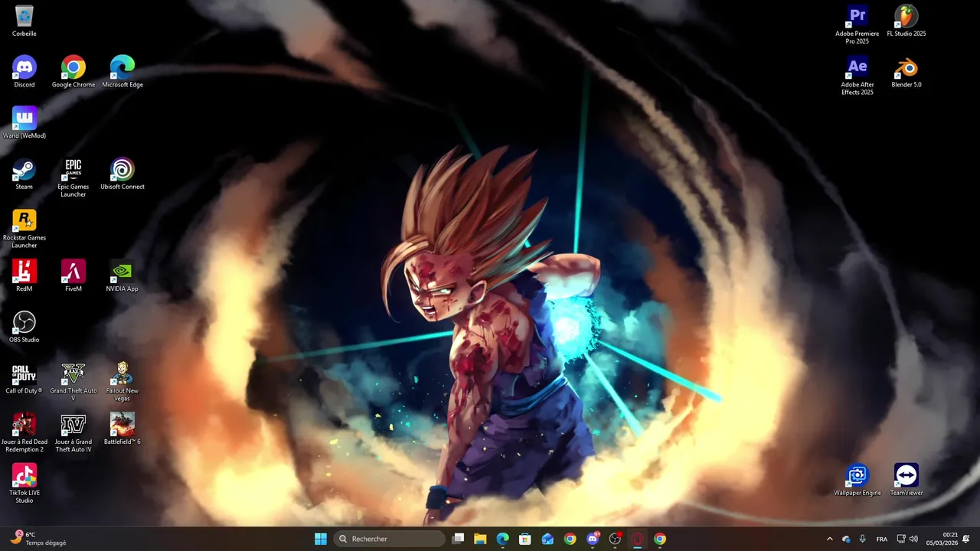Open the Windows Start menu button
Screen dimensions: 980x551
[321, 539]
